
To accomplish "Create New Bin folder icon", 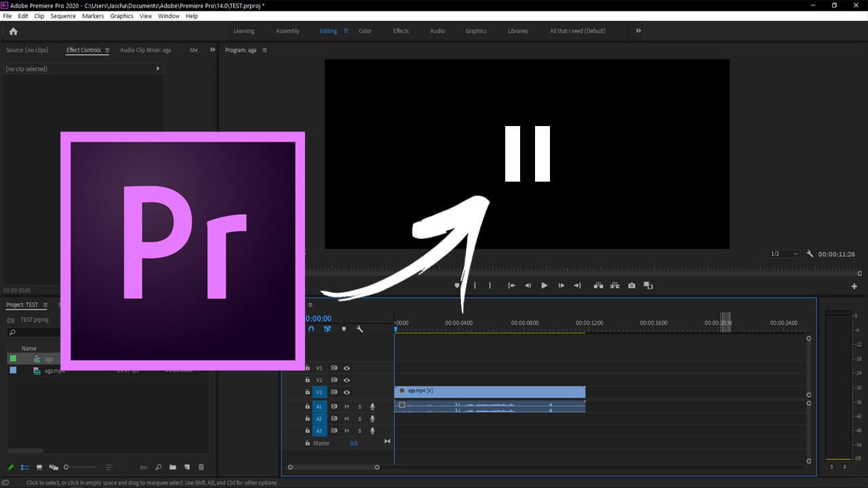I will click(x=173, y=467).
